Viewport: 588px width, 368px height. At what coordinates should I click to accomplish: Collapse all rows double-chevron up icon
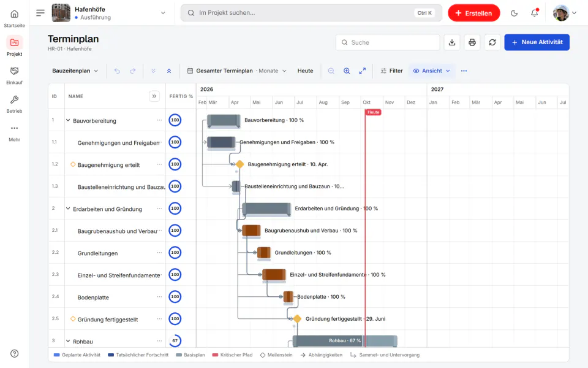click(169, 71)
